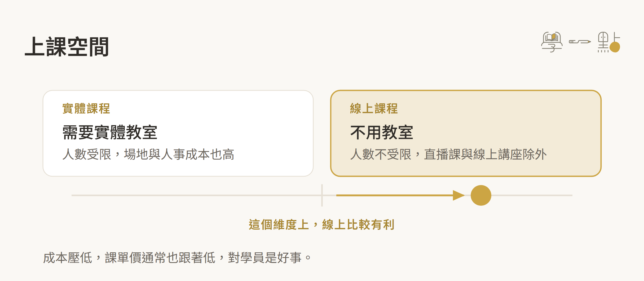This screenshot has width=644, height=281.
Task: Click the 需要實體教室 heading
Action: (x=110, y=132)
